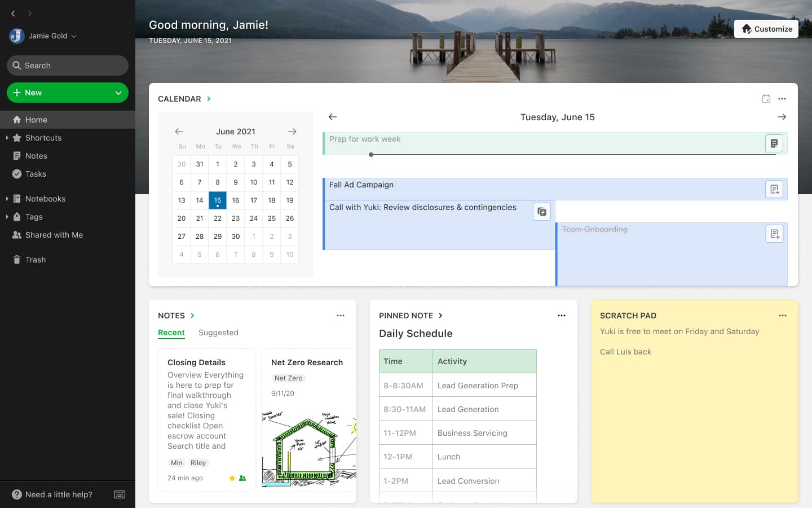Switch to the Suggested tab
Viewport: 812px width, 508px height.
(x=218, y=332)
